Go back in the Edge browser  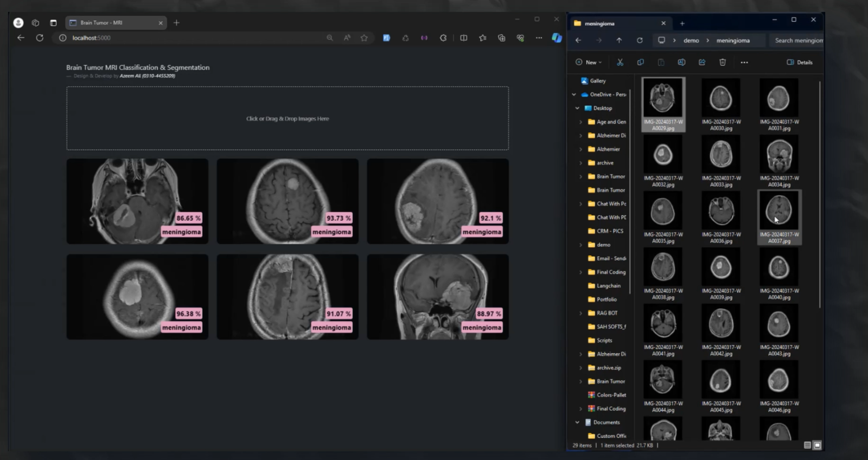point(21,38)
